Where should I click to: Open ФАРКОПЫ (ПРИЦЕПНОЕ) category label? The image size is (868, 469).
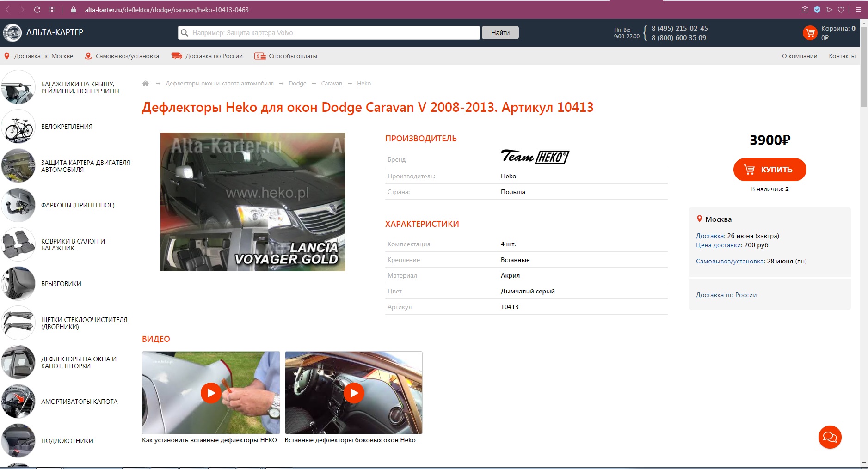[78, 205]
